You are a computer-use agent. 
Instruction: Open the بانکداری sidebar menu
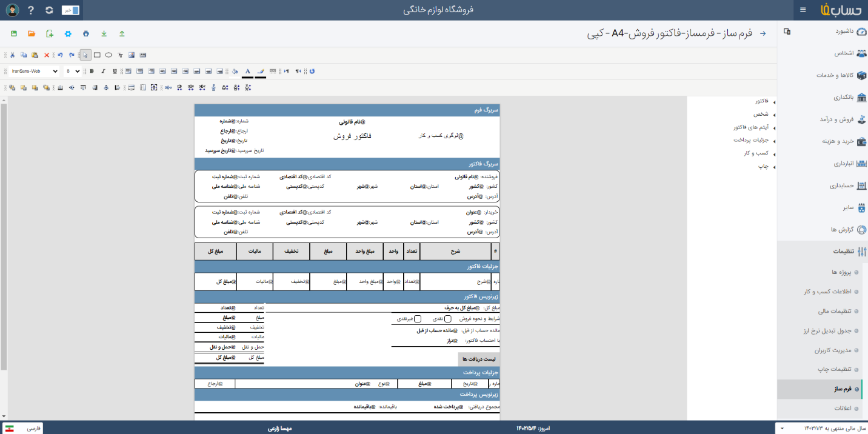[823, 97]
